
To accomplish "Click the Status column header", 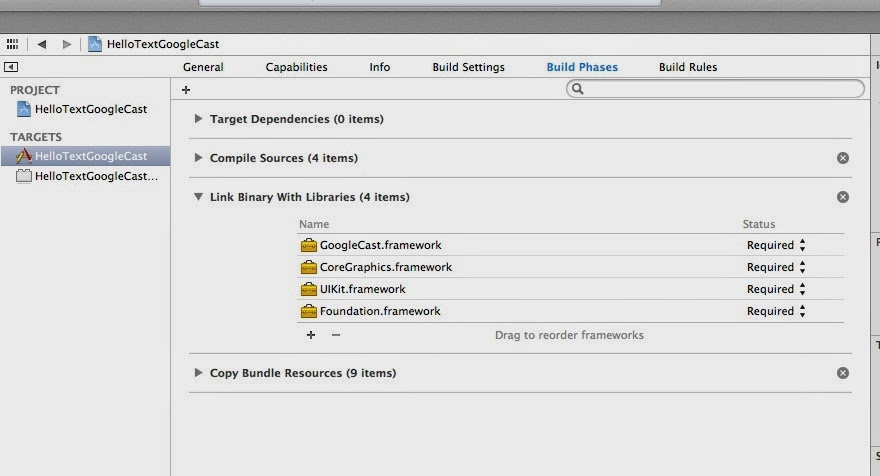I will pos(759,224).
